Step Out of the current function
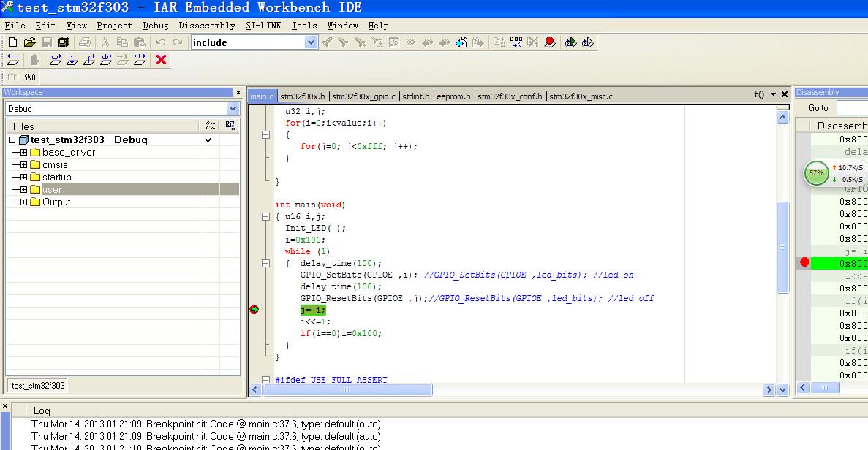 point(89,60)
